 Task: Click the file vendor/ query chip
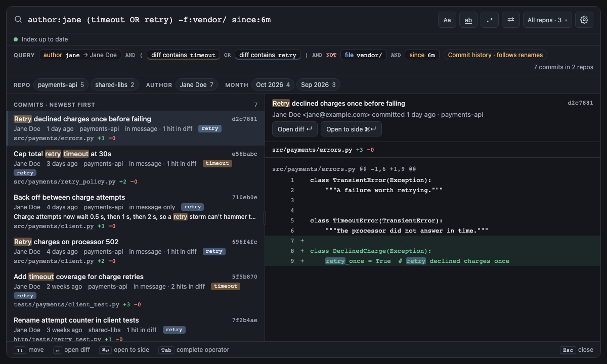coord(364,55)
